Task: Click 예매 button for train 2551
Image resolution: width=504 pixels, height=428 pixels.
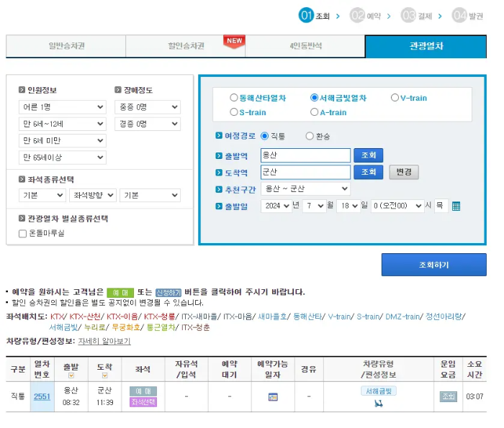Action: (x=143, y=391)
